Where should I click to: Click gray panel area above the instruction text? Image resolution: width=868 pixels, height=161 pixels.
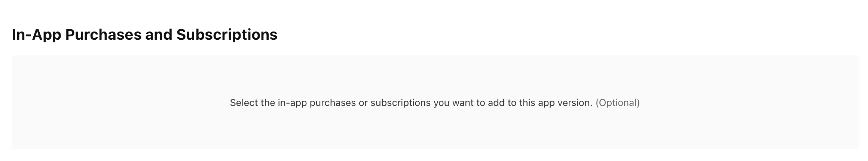[434, 75]
